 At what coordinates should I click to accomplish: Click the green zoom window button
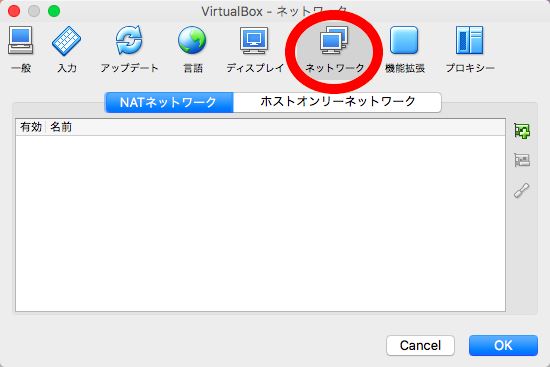(54, 11)
